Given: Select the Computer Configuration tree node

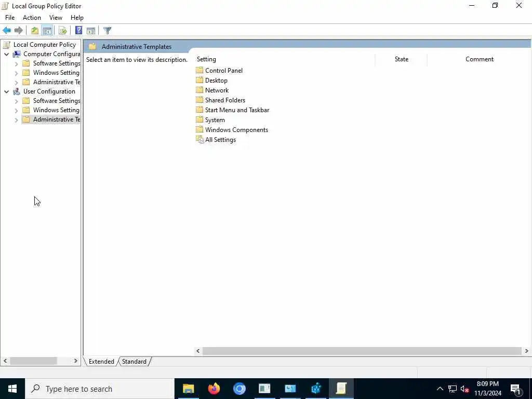Looking at the screenshot, I should pyautogui.click(x=51, y=54).
